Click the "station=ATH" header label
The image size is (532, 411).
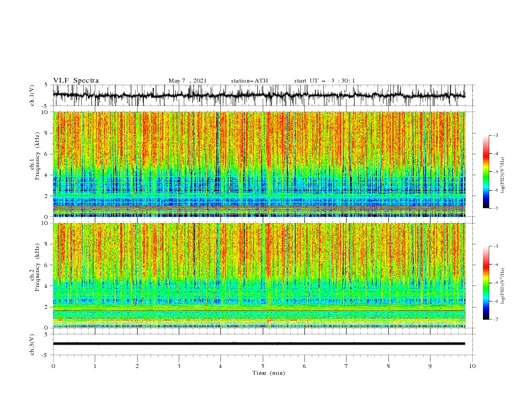pos(249,81)
